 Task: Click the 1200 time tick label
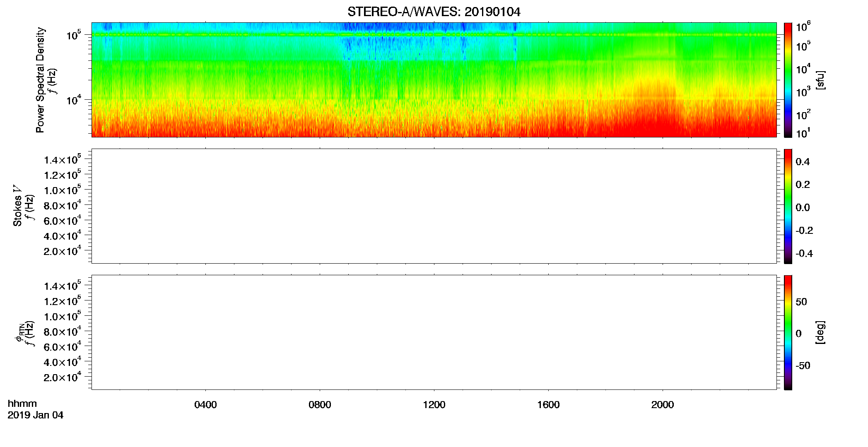coord(434,405)
